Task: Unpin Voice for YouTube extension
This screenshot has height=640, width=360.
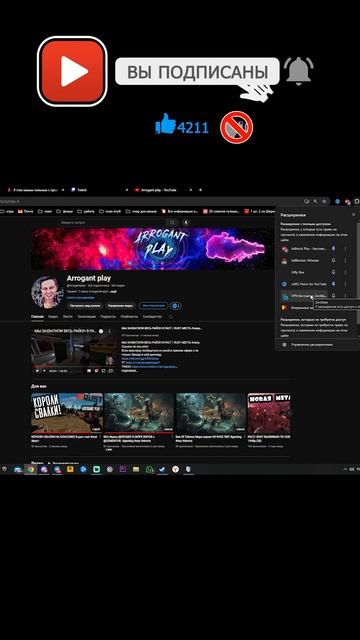Action: pyautogui.click(x=333, y=284)
